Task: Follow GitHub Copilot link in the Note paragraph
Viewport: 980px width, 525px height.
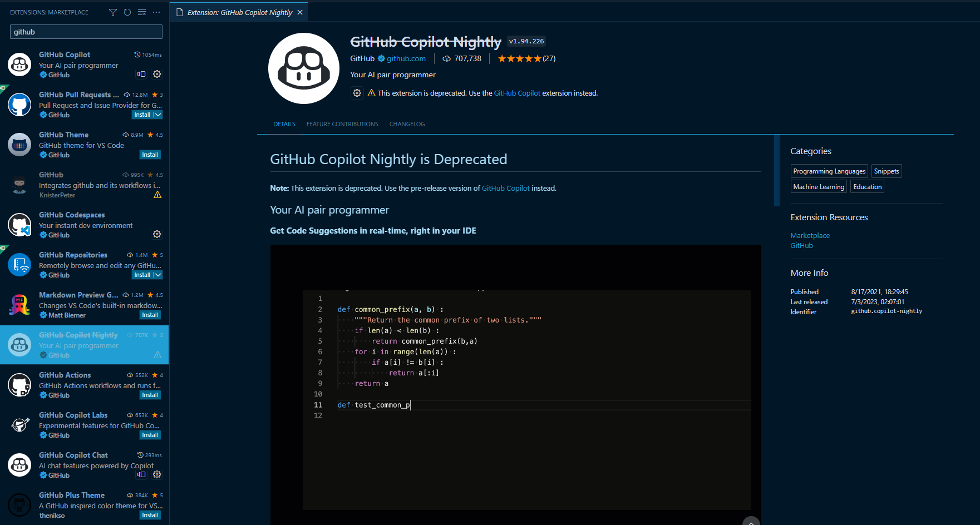Action: [x=505, y=188]
